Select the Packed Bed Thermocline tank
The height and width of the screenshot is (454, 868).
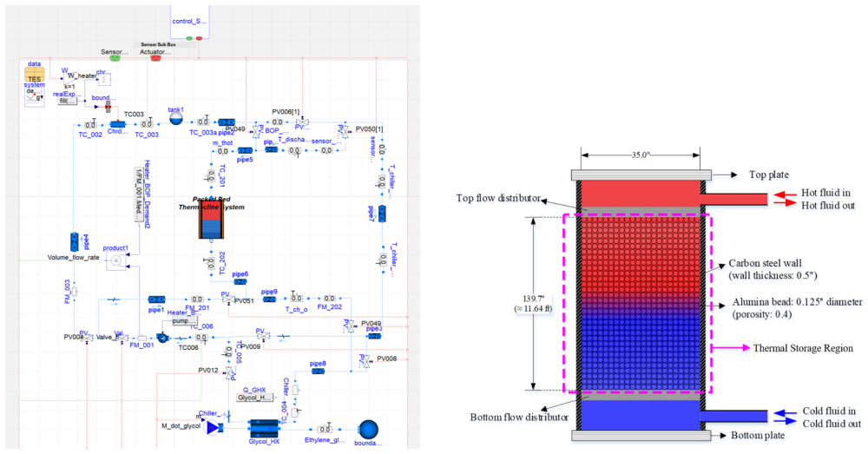[x=211, y=220]
